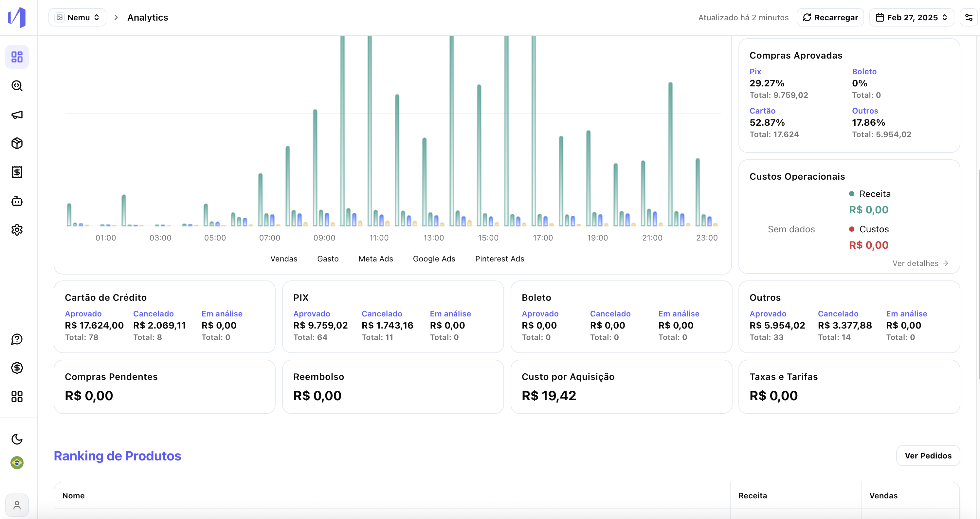Image resolution: width=980 pixels, height=519 pixels.
Task: Open the dollar badge billing icon
Action: 17,368
